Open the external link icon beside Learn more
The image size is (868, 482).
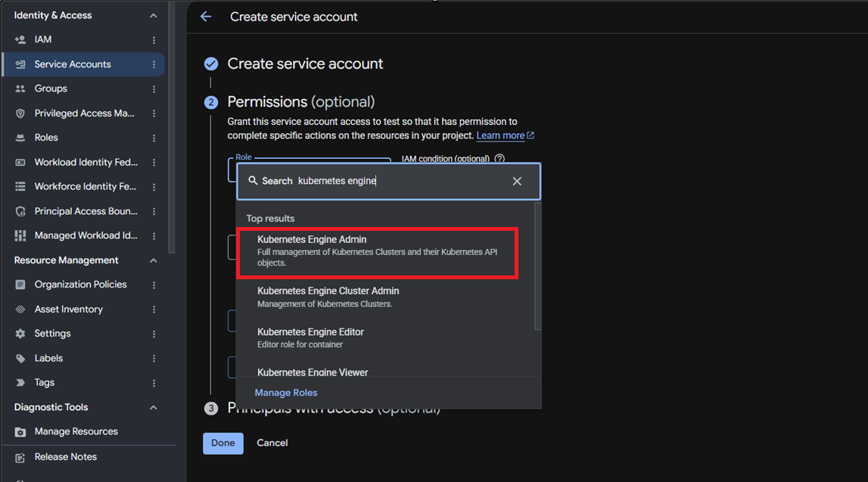(x=530, y=135)
